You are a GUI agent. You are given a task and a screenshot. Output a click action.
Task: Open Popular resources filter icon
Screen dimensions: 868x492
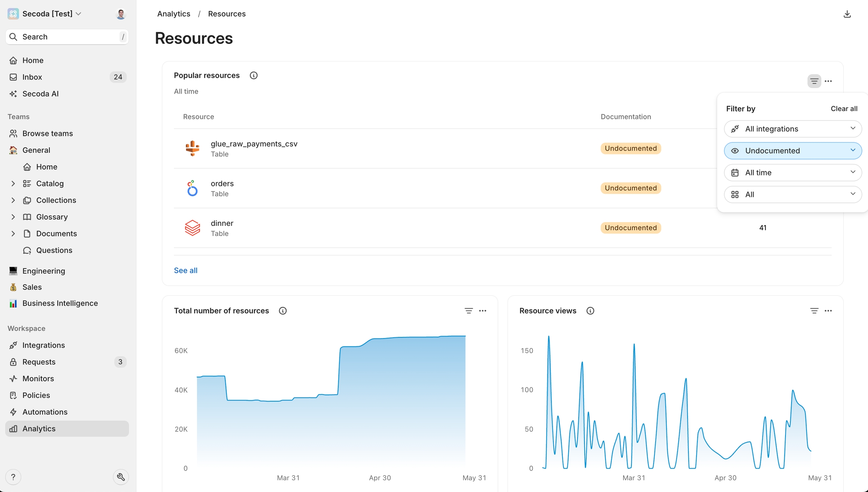click(814, 81)
